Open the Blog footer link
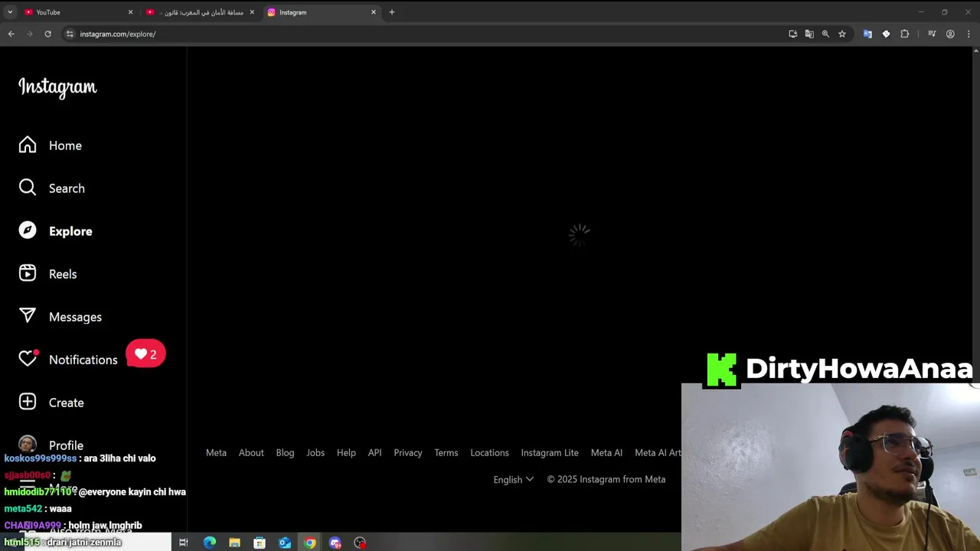The height and width of the screenshot is (551, 980). pyautogui.click(x=285, y=452)
